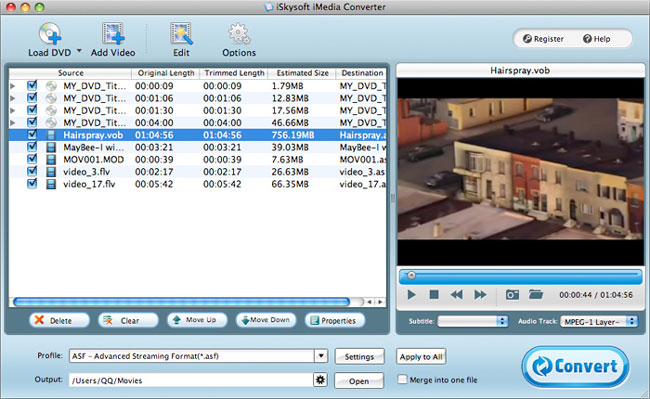Open profile Settings

coord(359,356)
